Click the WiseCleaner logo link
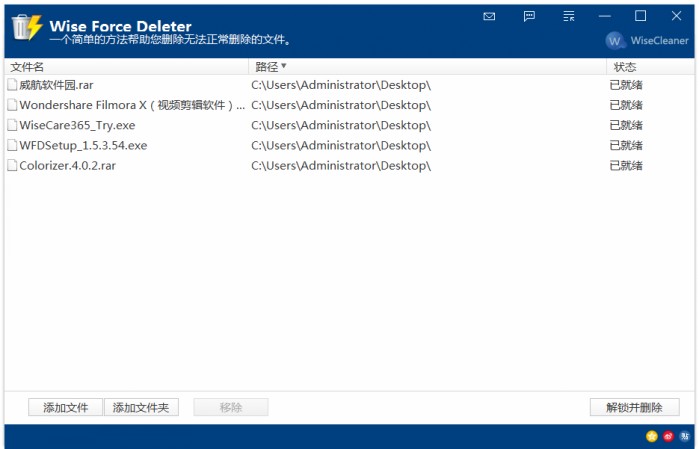This screenshot has height=449, width=699. click(647, 41)
